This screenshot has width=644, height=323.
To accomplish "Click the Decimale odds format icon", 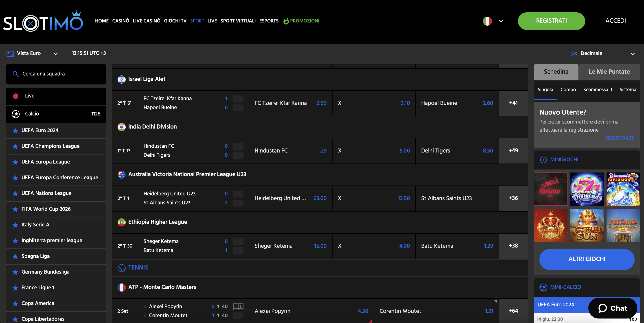I will tap(574, 53).
